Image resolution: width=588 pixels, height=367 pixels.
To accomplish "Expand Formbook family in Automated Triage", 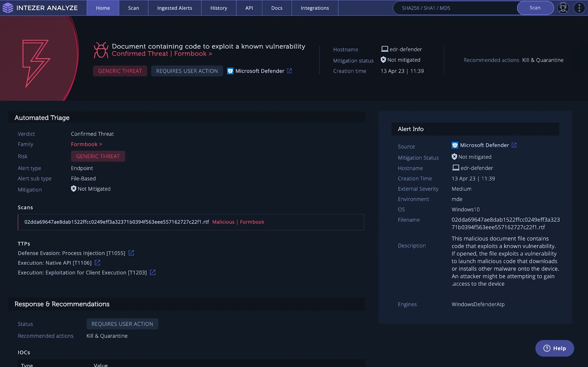I will pyautogui.click(x=86, y=144).
